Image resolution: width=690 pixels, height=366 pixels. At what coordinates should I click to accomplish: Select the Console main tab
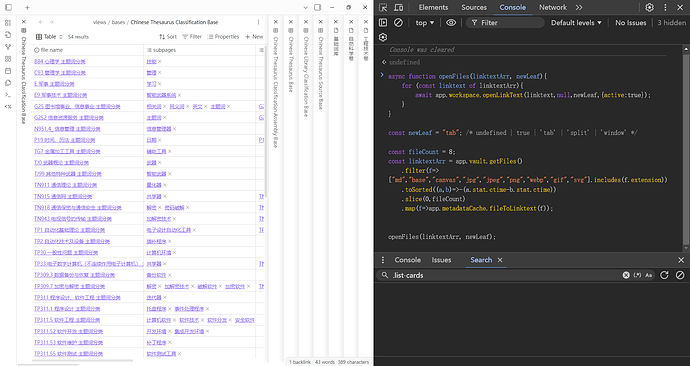pos(513,7)
